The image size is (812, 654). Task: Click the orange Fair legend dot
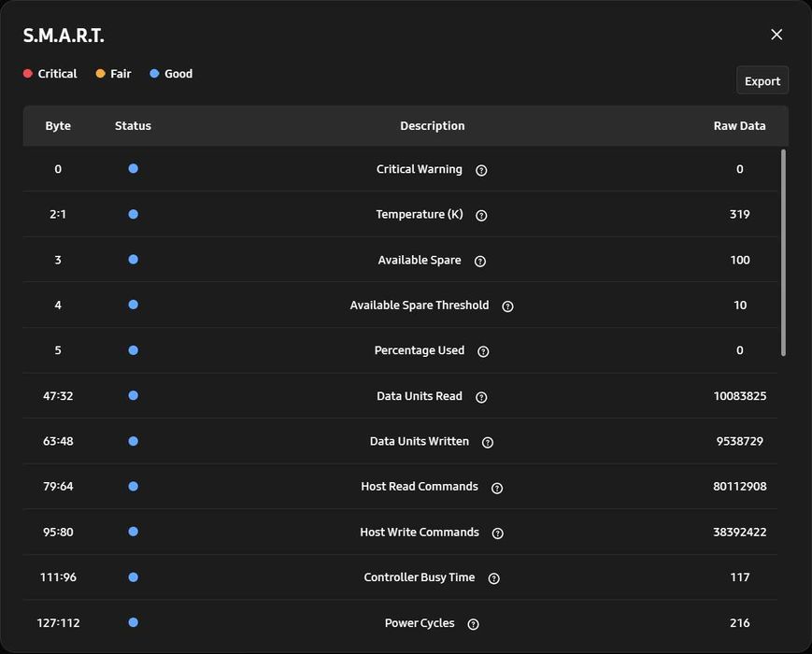pos(101,74)
